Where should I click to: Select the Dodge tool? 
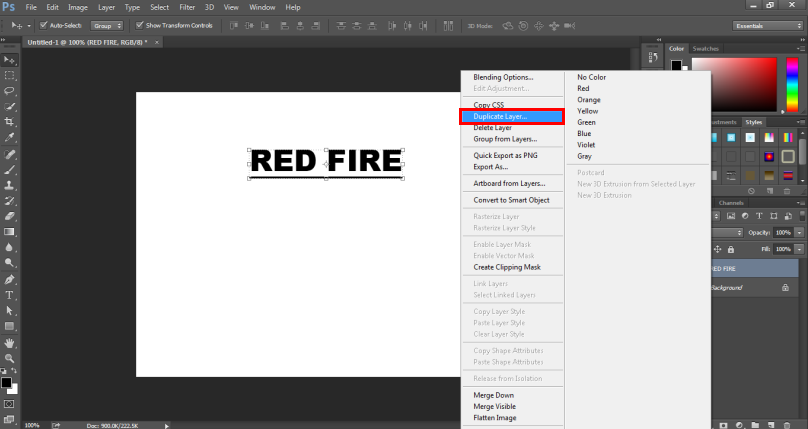coord(9,263)
